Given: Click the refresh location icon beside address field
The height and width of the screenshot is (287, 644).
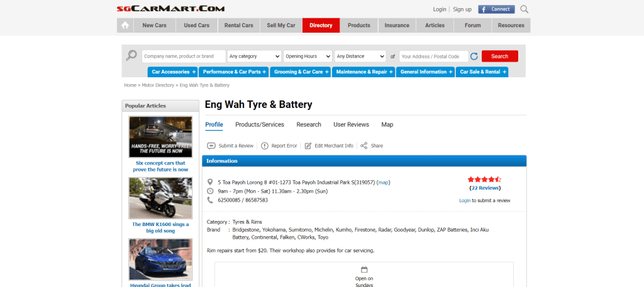Looking at the screenshot, I should (474, 57).
